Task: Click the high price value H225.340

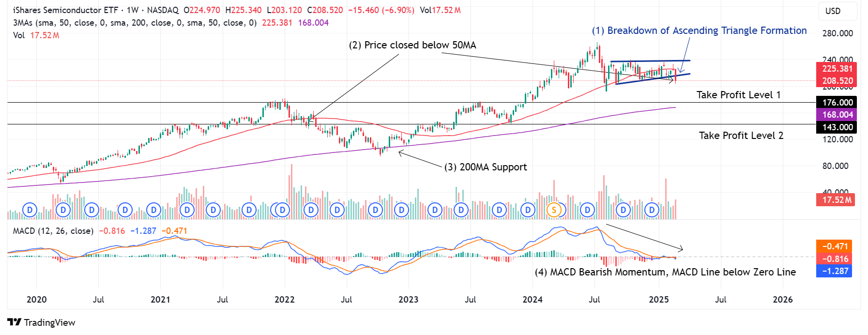Action: 244,10
